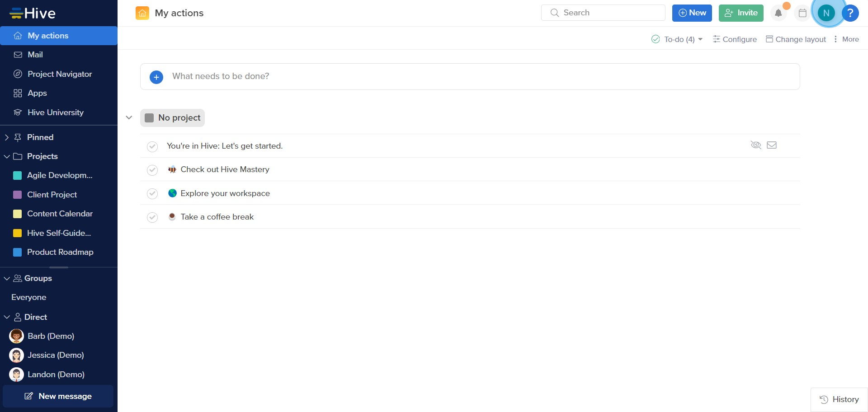Viewport: 868px width, 412px height.
Task: Open the help question mark
Action: [x=850, y=13]
